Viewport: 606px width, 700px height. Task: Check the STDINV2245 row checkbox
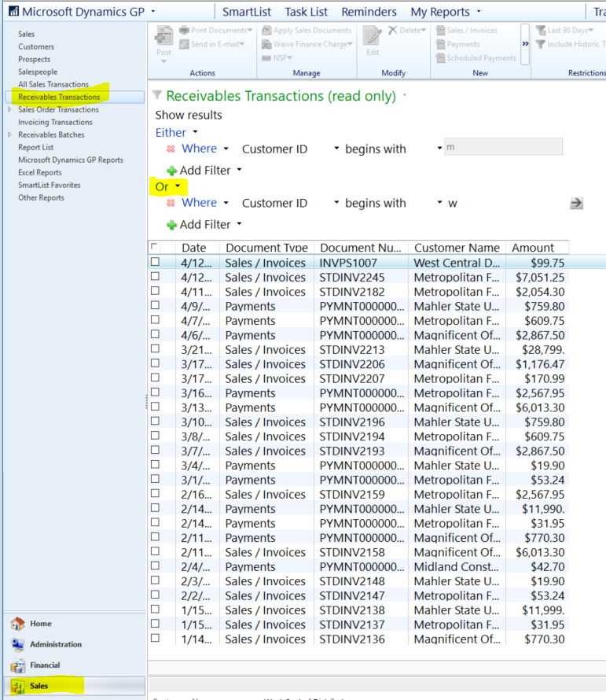[155, 276]
